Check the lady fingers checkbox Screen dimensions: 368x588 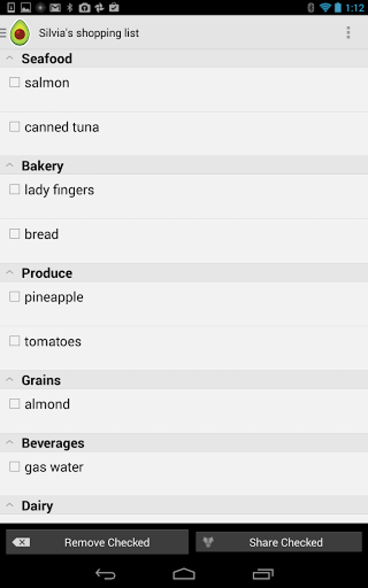click(x=14, y=189)
